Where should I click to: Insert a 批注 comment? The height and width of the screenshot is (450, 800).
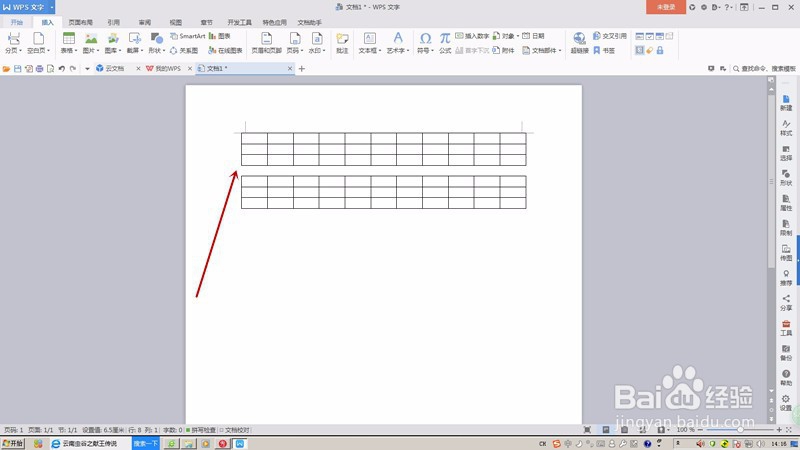[x=342, y=43]
